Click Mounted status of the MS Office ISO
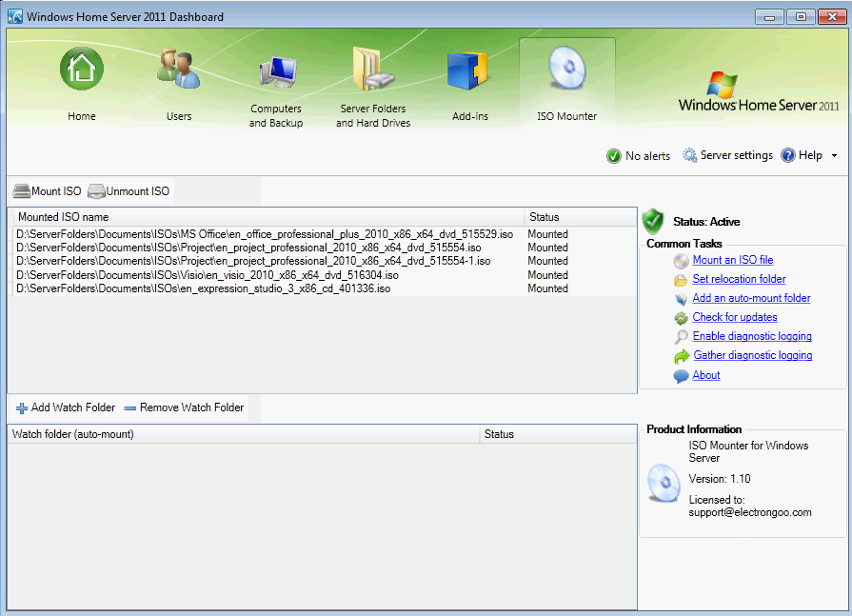The height and width of the screenshot is (616, 852). tap(547, 234)
